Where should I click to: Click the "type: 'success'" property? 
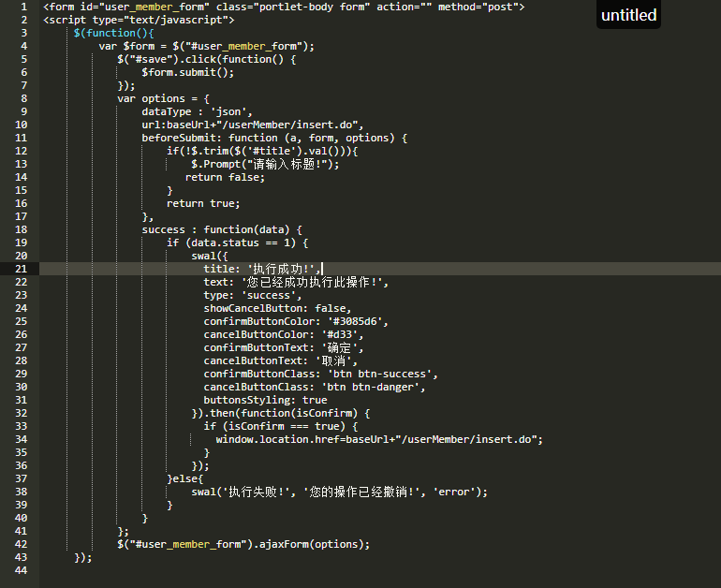point(250,295)
